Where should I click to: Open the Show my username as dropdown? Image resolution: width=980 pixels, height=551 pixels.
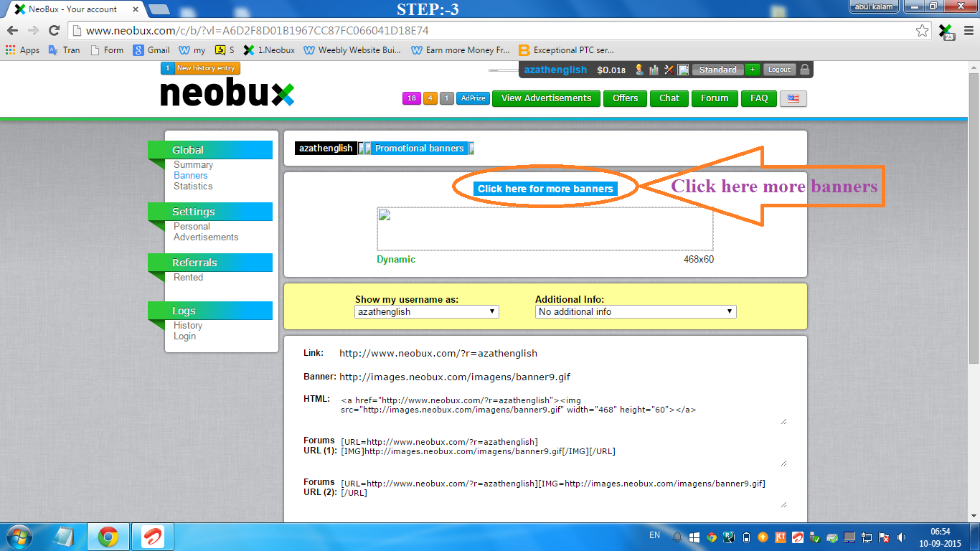[x=427, y=311]
